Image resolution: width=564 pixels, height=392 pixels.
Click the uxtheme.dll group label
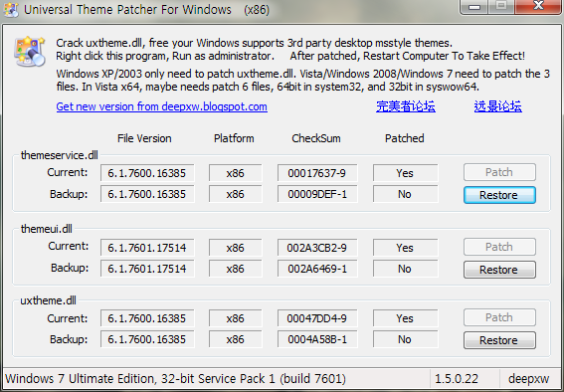[x=48, y=300]
